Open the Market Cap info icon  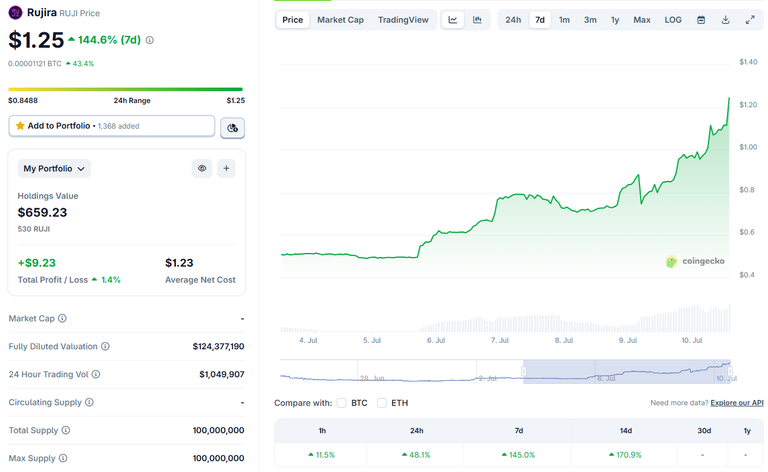click(x=62, y=318)
